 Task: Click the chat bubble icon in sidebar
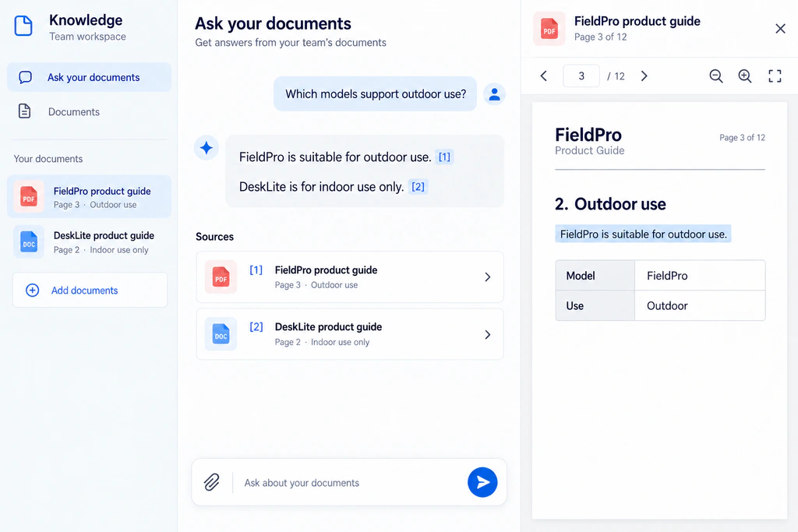click(25, 77)
